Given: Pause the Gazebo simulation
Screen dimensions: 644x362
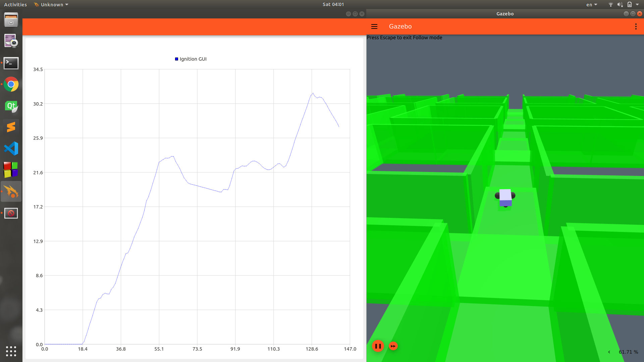Looking at the screenshot, I should coord(378,346).
